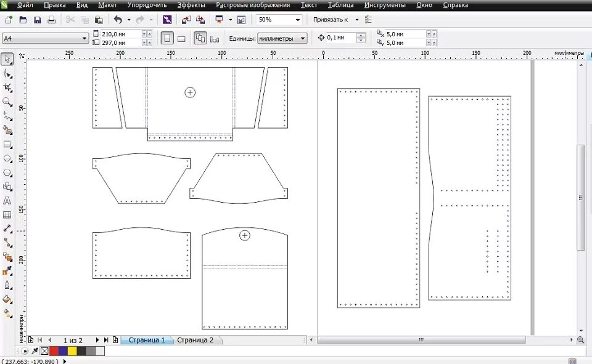Image resolution: width=592 pixels, height=364 pixels.
Task: Click the Export icon
Action: pyautogui.click(x=200, y=20)
